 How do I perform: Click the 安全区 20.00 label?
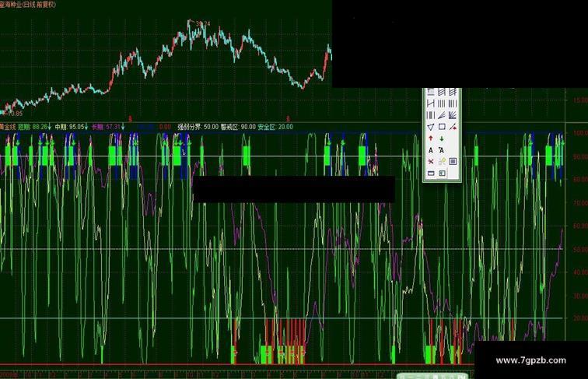click(x=275, y=127)
